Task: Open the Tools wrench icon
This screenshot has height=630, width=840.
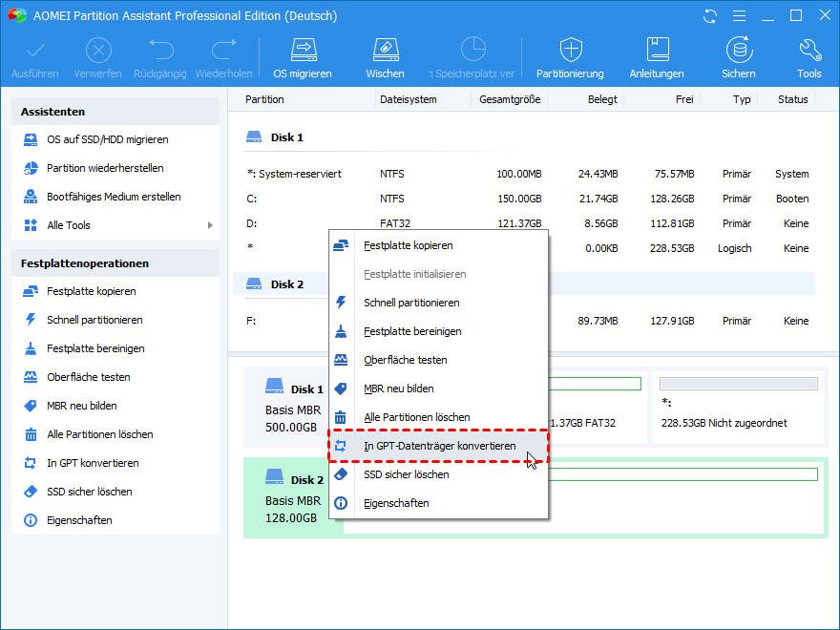Action: (808, 51)
